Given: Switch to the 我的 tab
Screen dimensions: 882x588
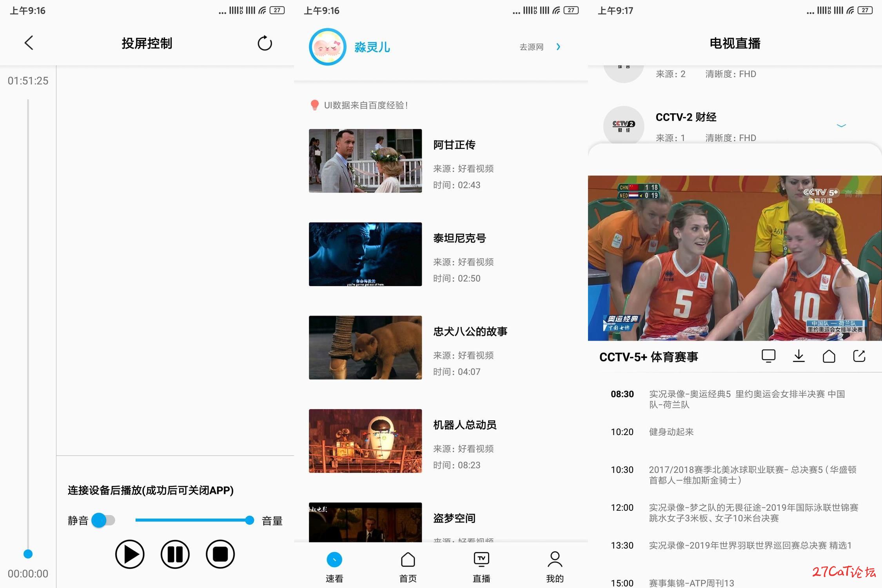Looking at the screenshot, I should click(555, 567).
